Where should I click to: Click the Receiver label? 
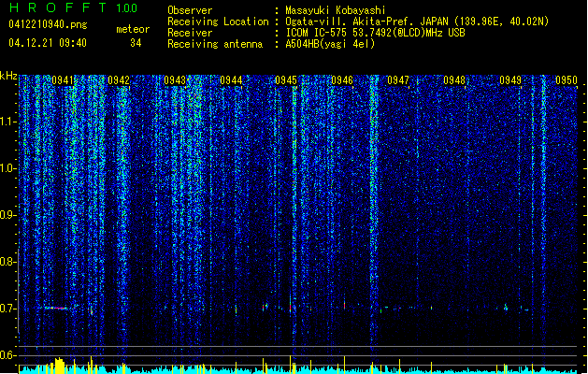pos(190,33)
